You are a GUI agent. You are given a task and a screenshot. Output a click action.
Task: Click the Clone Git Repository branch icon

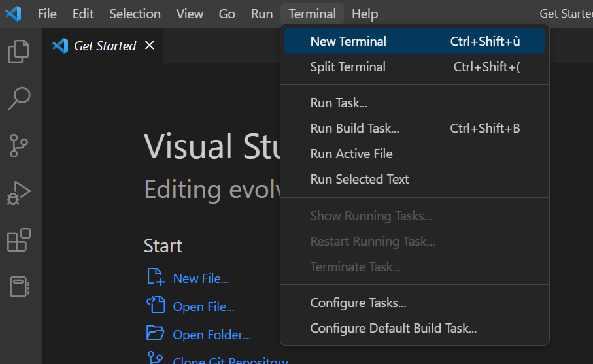pos(155,357)
